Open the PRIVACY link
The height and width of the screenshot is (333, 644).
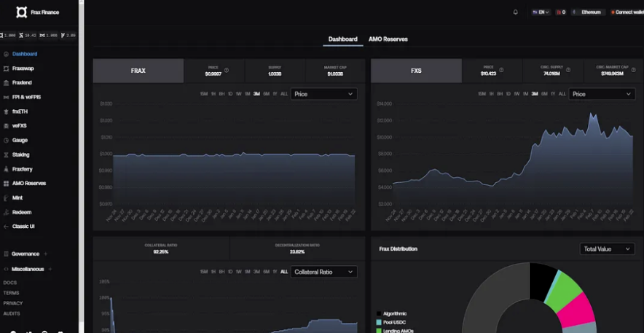(x=12, y=303)
